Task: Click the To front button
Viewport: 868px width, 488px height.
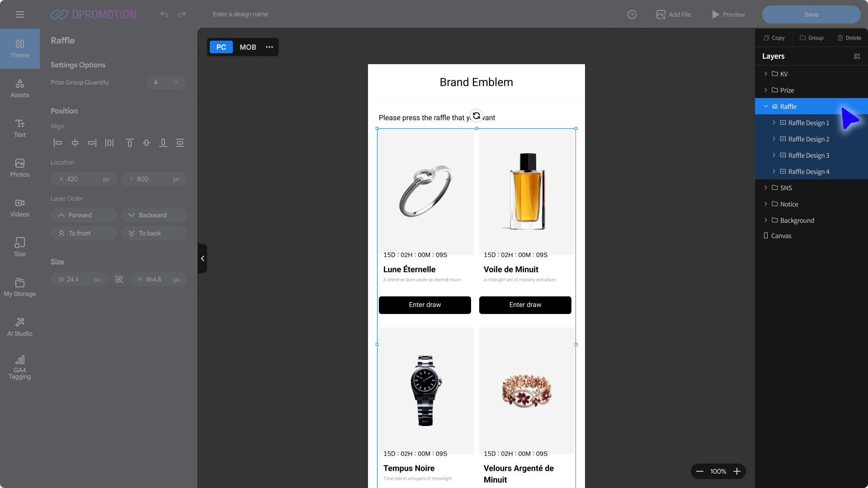Action: point(84,233)
